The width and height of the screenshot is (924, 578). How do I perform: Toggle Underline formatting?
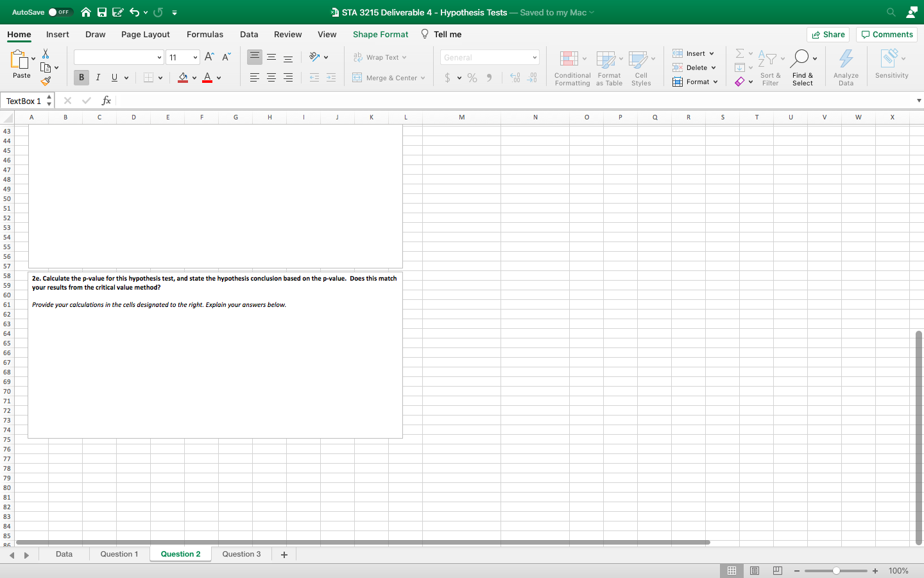[x=114, y=78]
